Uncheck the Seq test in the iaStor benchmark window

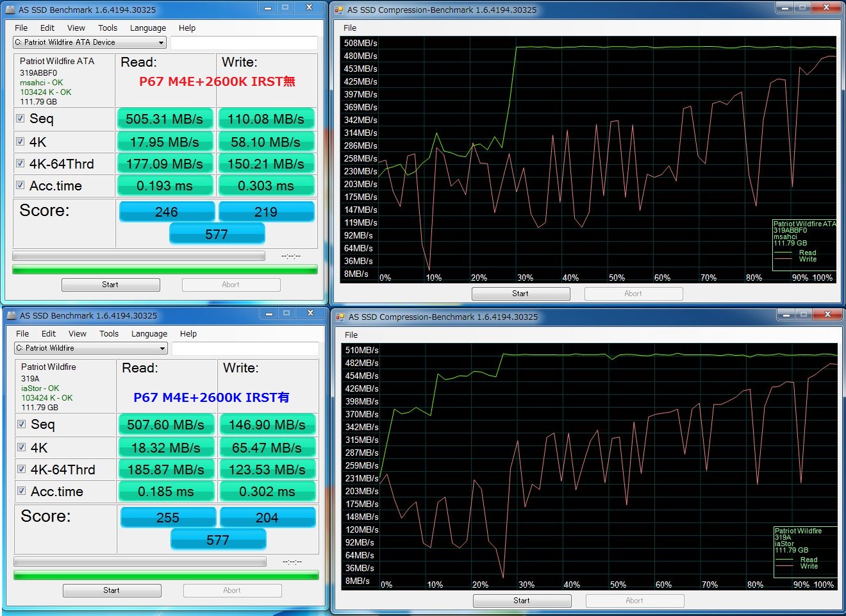[x=22, y=424]
